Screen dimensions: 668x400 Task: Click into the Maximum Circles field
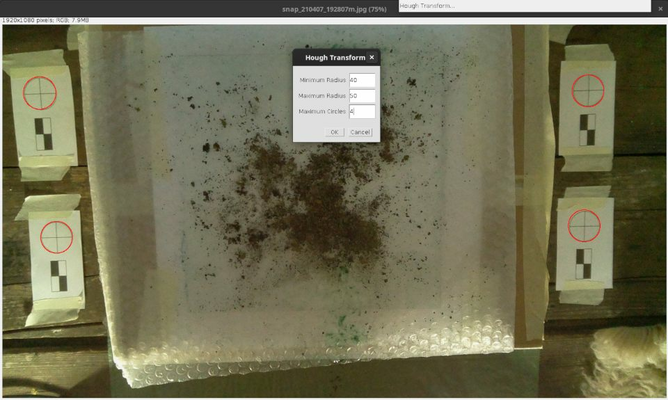coord(361,112)
